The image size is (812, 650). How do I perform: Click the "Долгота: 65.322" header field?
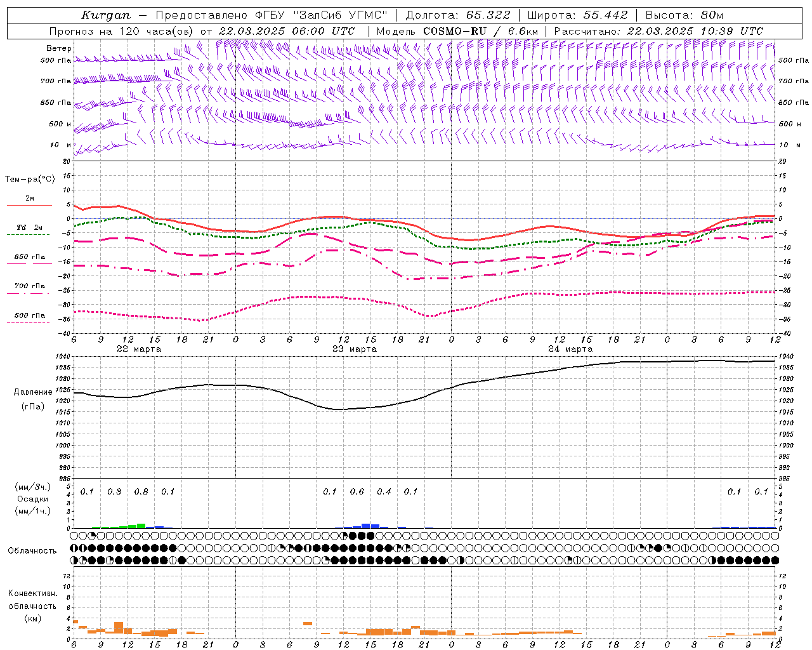click(457, 15)
